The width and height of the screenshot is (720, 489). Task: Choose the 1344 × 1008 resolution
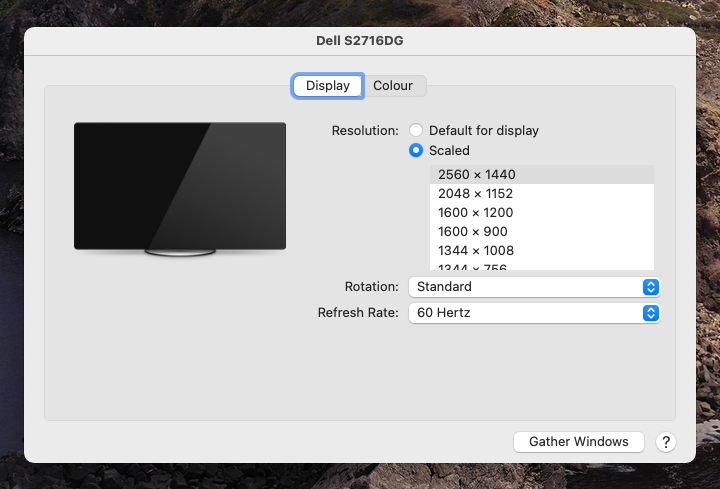pos(542,251)
